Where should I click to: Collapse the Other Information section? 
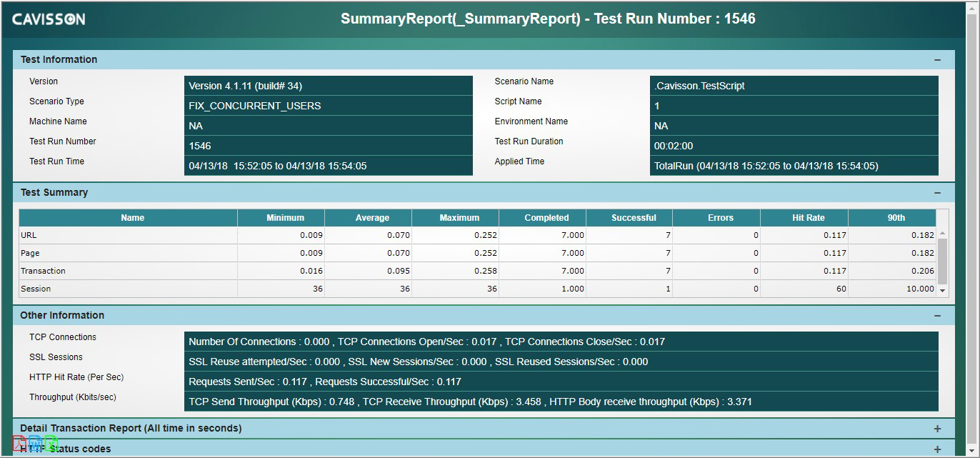tap(937, 316)
